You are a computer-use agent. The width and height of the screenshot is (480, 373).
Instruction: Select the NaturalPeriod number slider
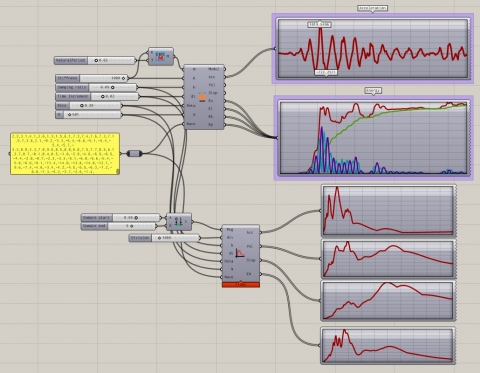95,60
